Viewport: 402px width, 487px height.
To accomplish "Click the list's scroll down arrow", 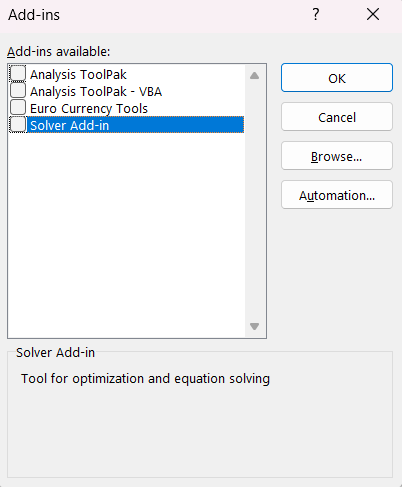I will click(x=254, y=326).
